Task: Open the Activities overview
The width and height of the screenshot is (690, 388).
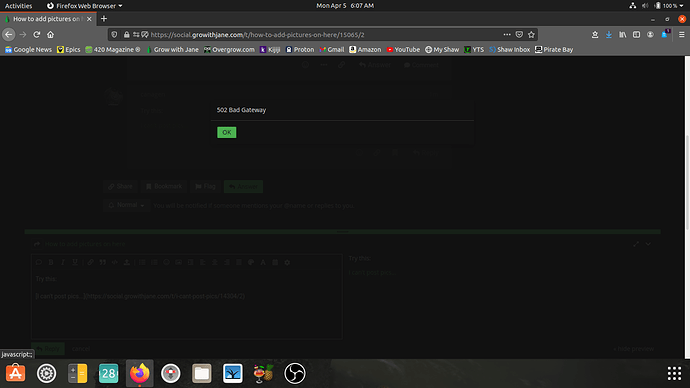Action: [18, 6]
